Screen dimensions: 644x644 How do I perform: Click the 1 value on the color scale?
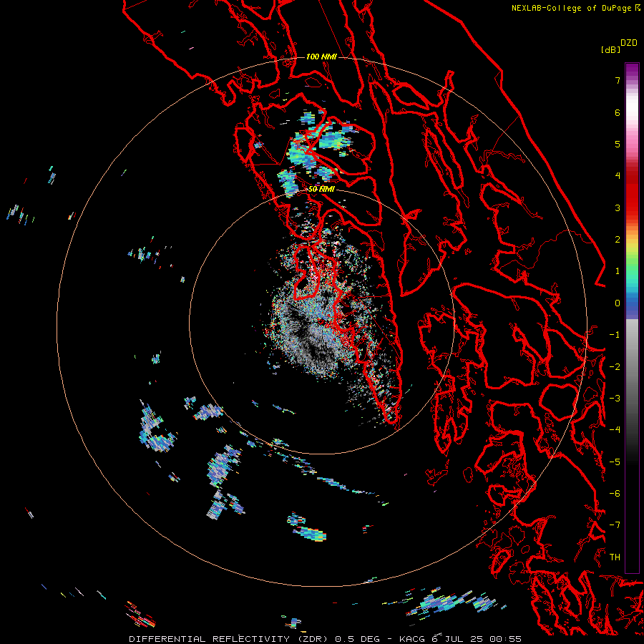[x=618, y=271]
